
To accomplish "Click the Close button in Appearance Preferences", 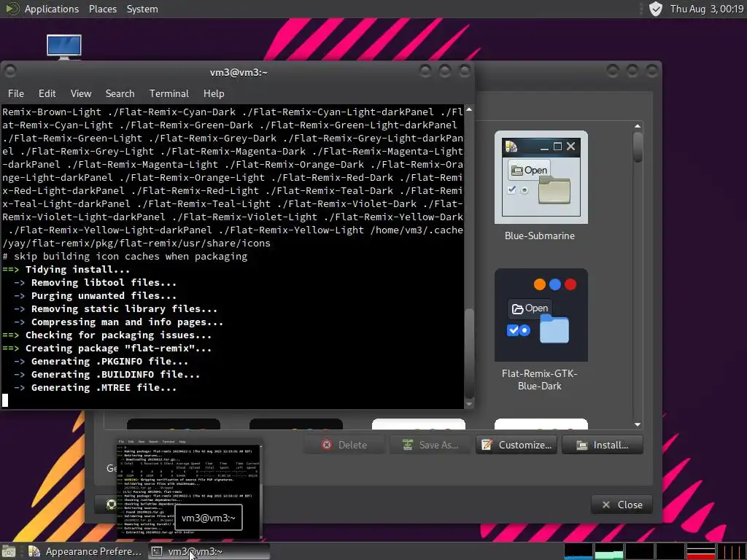I will [x=622, y=505].
